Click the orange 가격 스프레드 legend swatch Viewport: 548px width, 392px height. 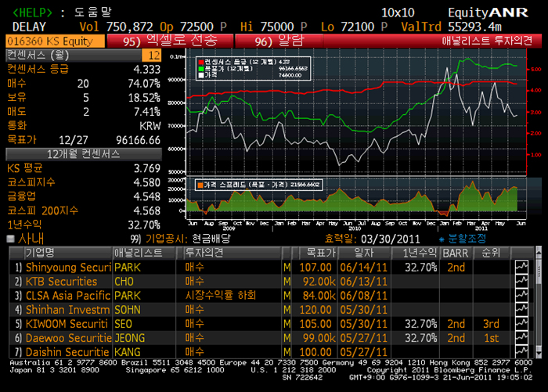click(200, 185)
